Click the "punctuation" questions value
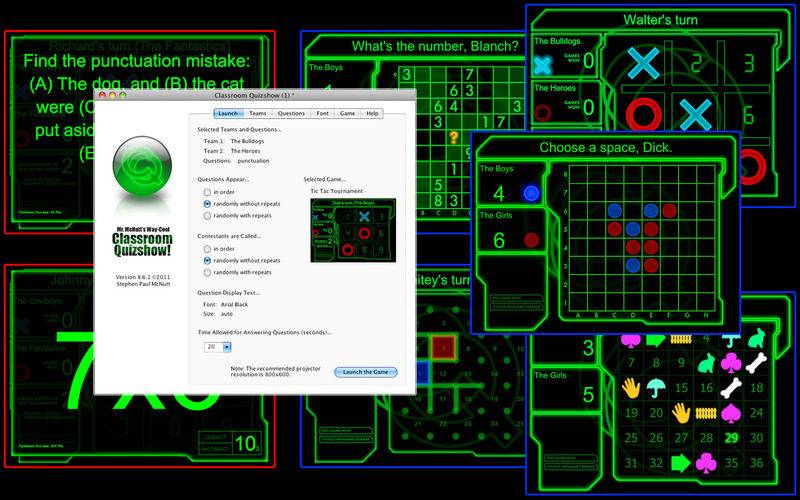800x500 pixels. pyautogui.click(x=254, y=161)
